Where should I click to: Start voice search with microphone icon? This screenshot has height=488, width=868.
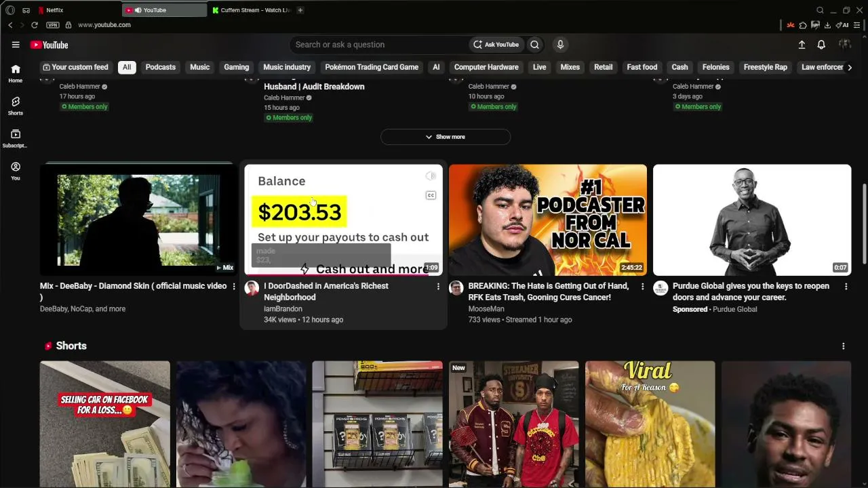(x=560, y=45)
